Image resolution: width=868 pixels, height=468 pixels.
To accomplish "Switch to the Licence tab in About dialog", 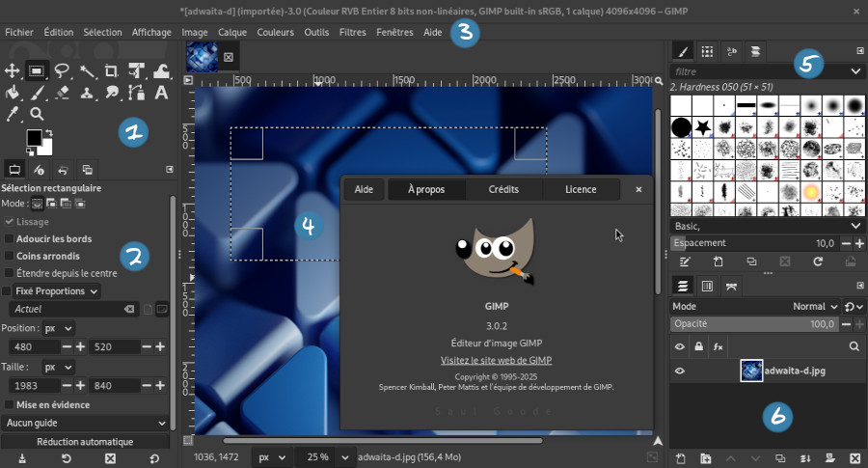I will click(581, 189).
